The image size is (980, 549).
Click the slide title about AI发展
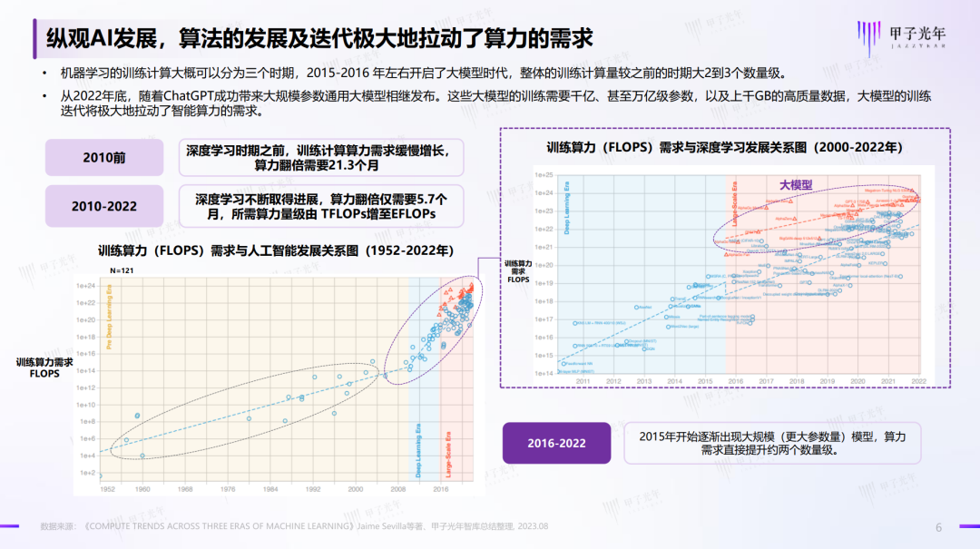[x=313, y=38]
